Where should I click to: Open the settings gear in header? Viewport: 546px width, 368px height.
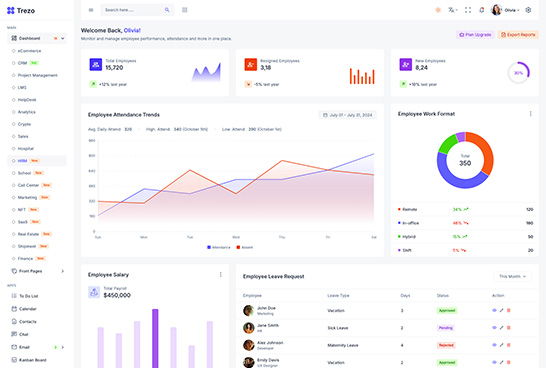click(528, 10)
